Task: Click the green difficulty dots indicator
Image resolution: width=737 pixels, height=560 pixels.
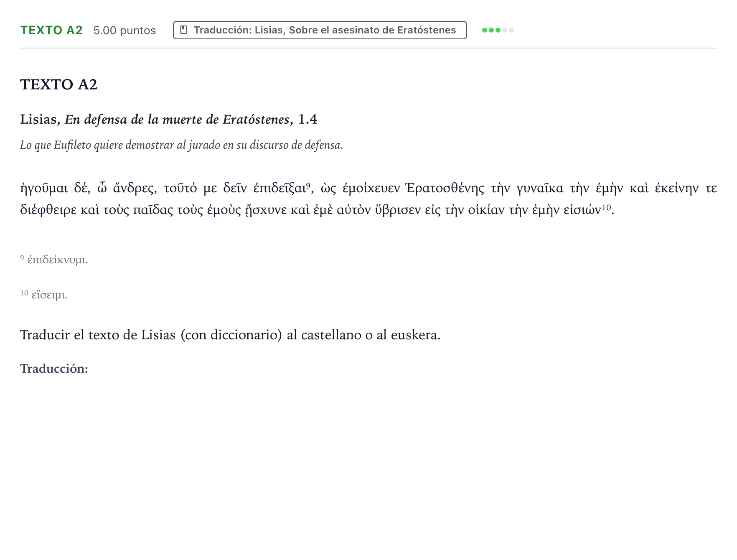Action: click(x=498, y=30)
